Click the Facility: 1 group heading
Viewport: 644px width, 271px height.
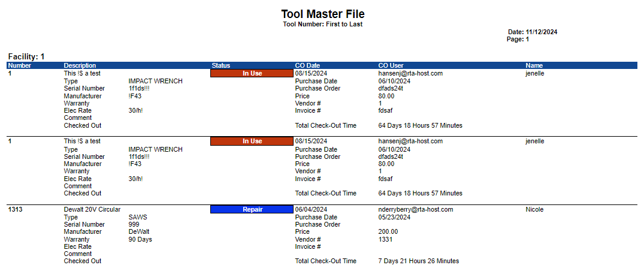tap(26, 56)
